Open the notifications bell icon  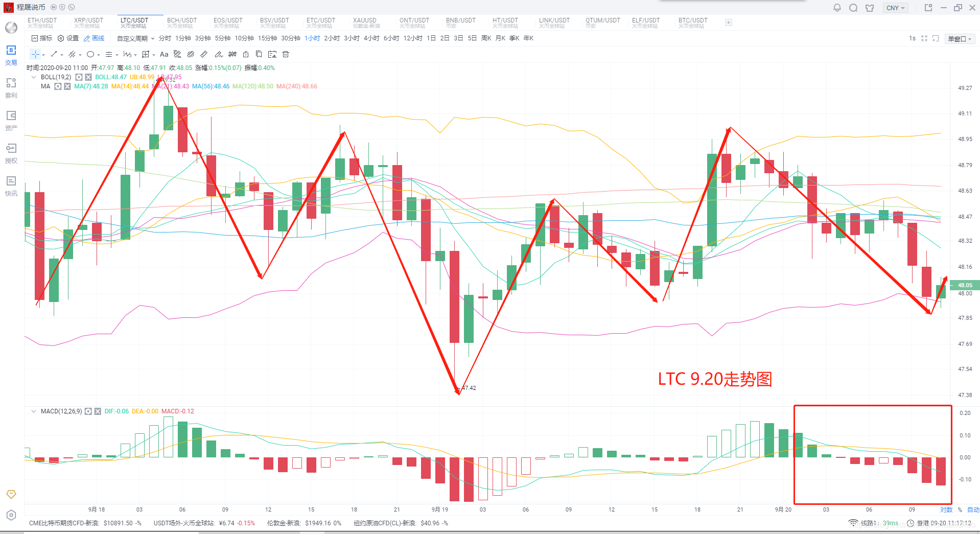tap(837, 8)
